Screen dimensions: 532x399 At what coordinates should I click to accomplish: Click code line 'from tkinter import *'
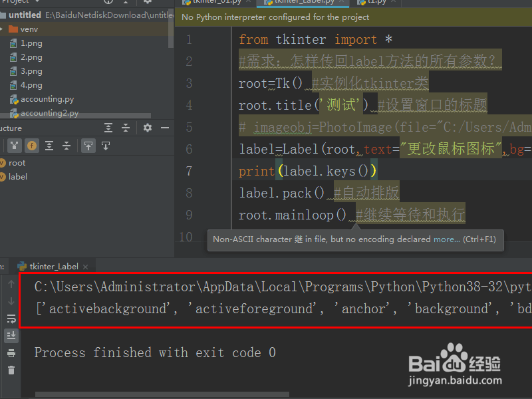click(x=315, y=39)
